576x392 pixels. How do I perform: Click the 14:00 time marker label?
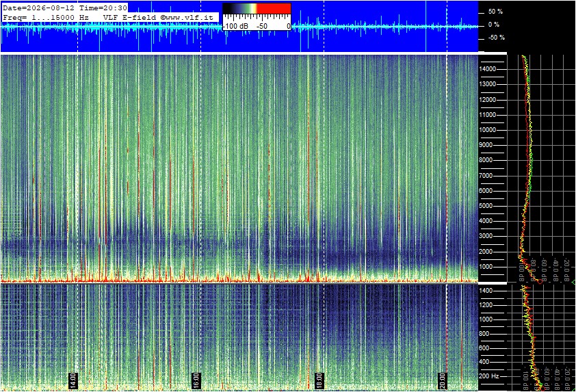pos(73,380)
